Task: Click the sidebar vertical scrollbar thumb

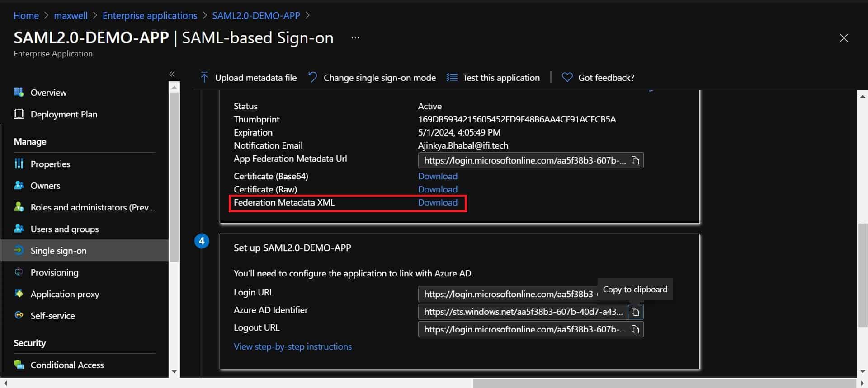Action: pyautogui.click(x=174, y=177)
